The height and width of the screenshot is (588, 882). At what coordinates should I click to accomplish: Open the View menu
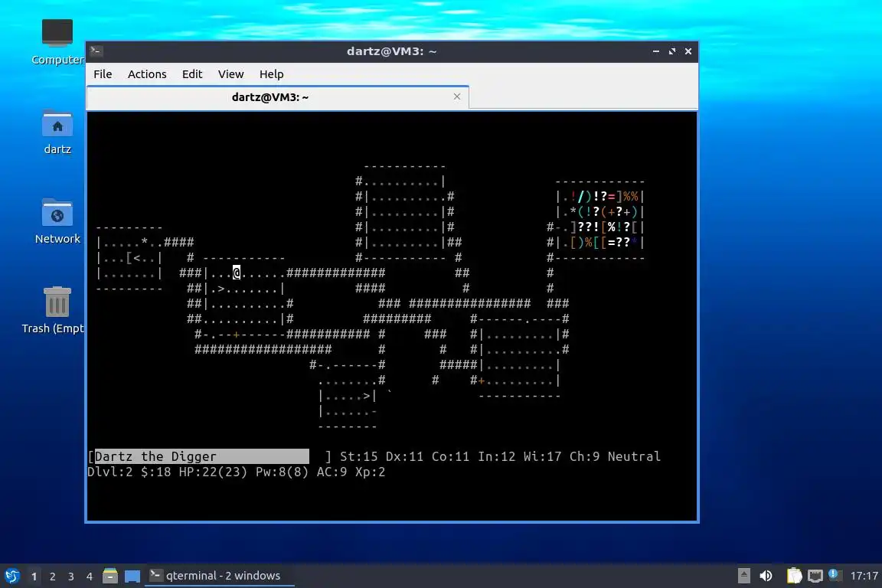pyautogui.click(x=230, y=74)
